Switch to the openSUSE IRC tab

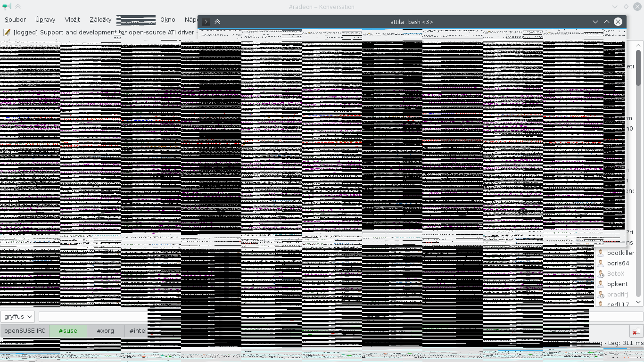tap(25, 331)
